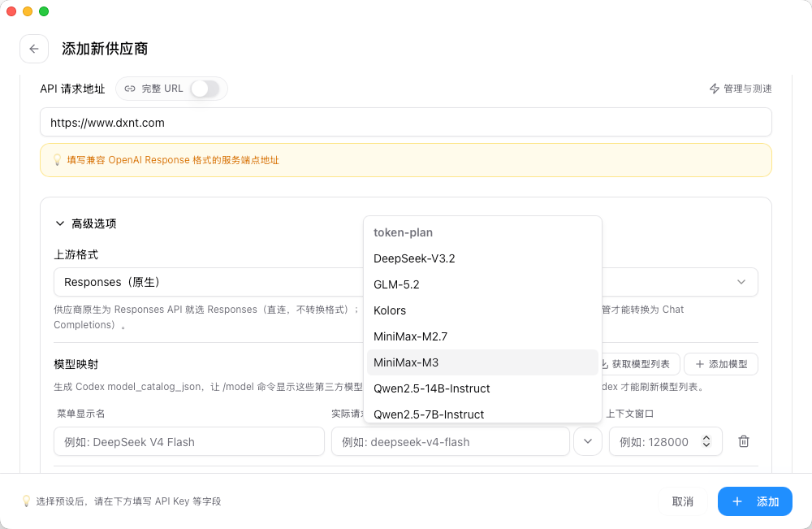Close the window with the red button

pos(11,11)
